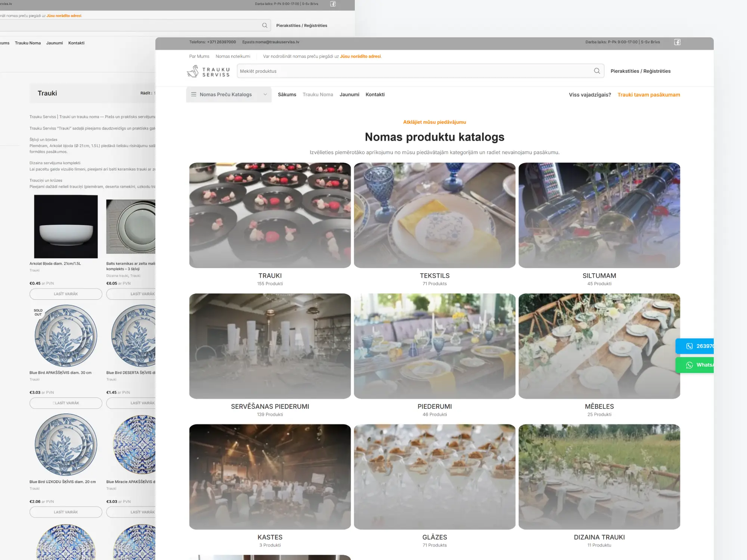The height and width of the screenshot is (560, 747).
Task: Click the search icon in background window
Action: pos(265,25)
